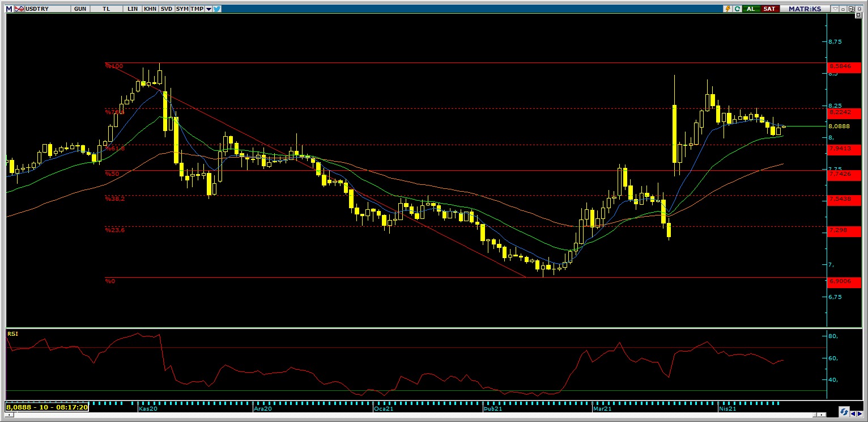Click the 8,0888 current price label
Screen dimensions: 868x422
pyautogui.click(x=839, y=126)
